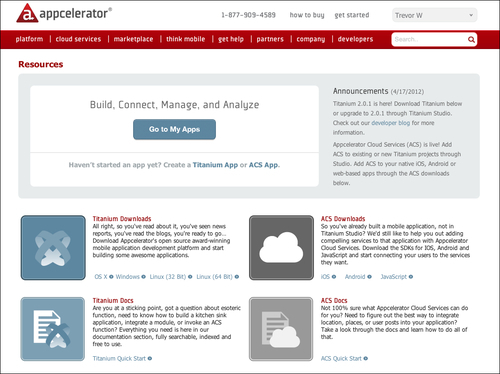Open the platform menu
Viewport: 500px width, 374px height.
tap(29, 39)
